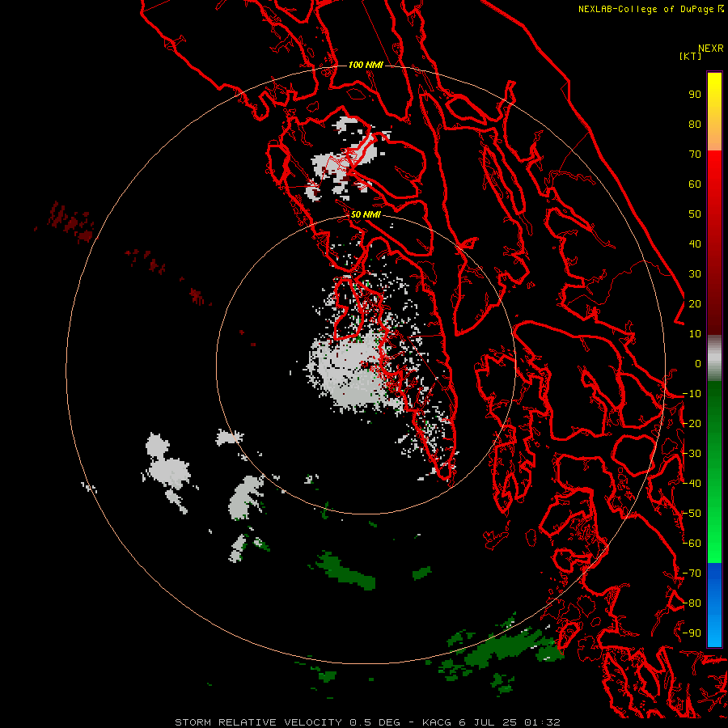Click the 20 value on the color scale
Image resolution: width=728 pixels, height=728 pixels.
[x=695, y=303]
